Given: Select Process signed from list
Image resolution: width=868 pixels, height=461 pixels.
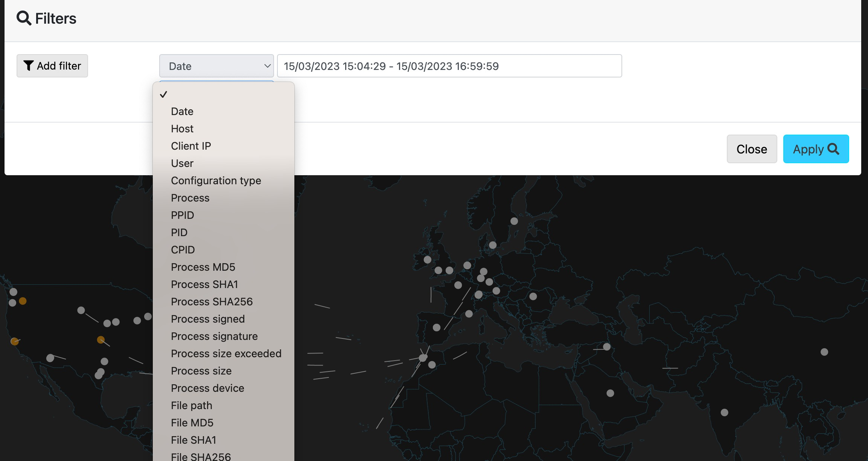Looking at the screenshot, I should pos(207,319).
